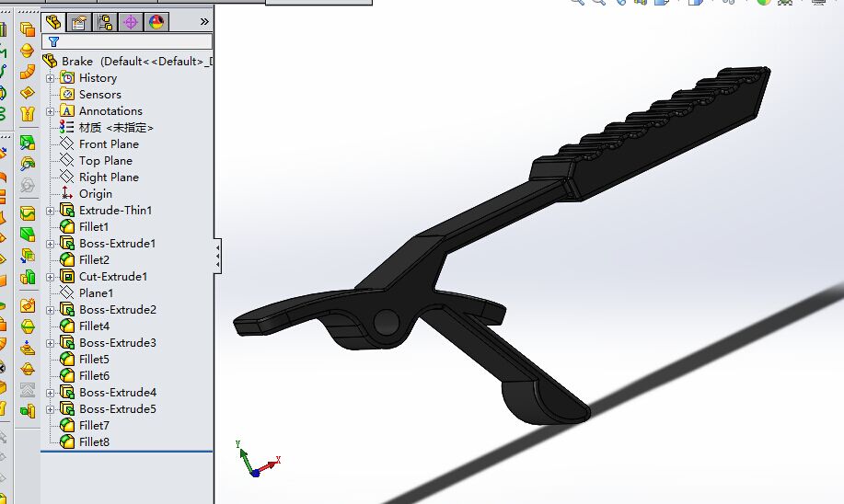Expand the Boss-Extrude4 feature
This screenshot has height=504, width=844.
[50, 394]
